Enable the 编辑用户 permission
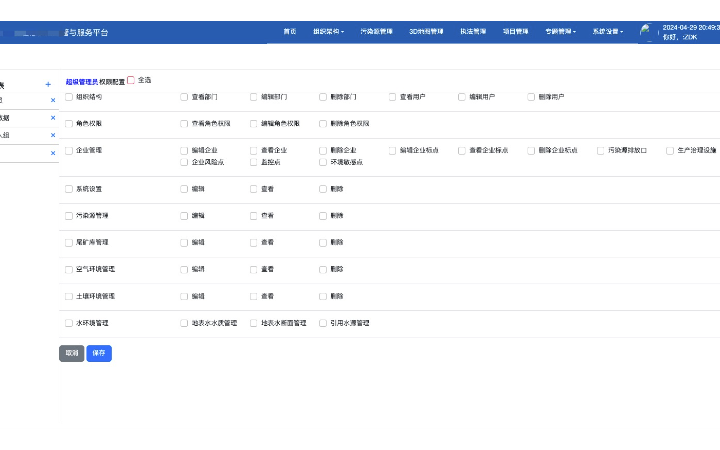This screenshot has height=450, width=720. (x=462, y=97)
